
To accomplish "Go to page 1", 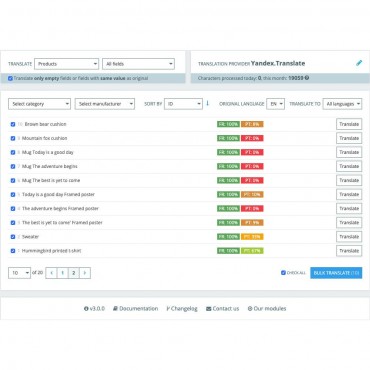I will (x=62, y=273).
